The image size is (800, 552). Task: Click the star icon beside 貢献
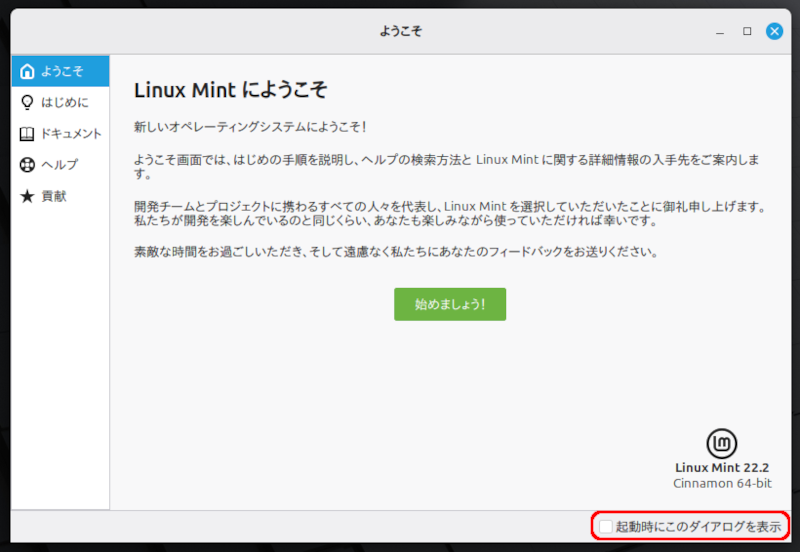pyautogui.click(x=27, y=196)
